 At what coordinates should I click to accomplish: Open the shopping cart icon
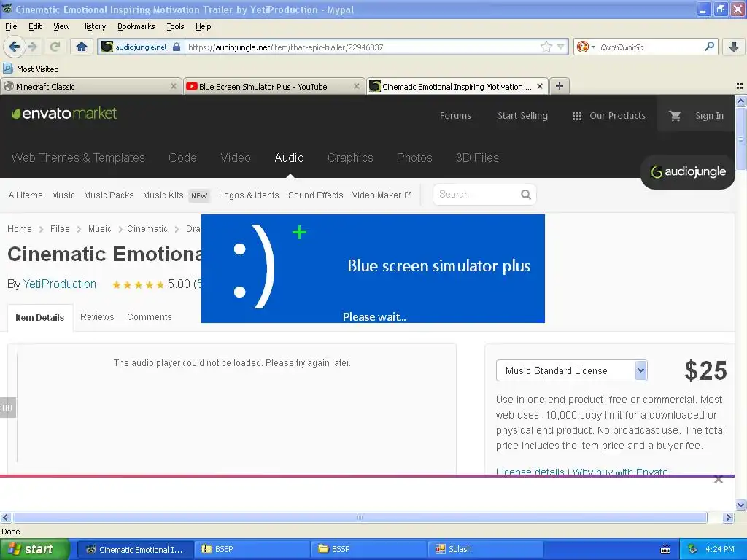[675, 116]
